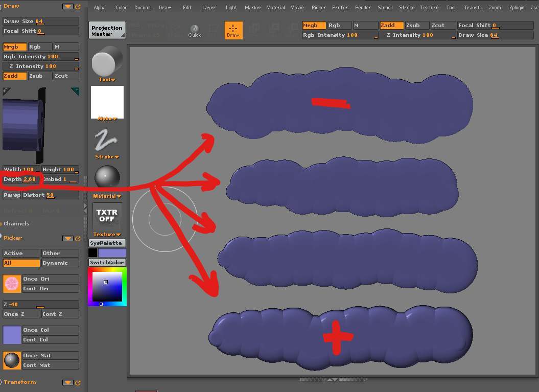The height and width of the screenshot is (392, 539).
Task: Expand the Channels section
Action: pos(16,223)
